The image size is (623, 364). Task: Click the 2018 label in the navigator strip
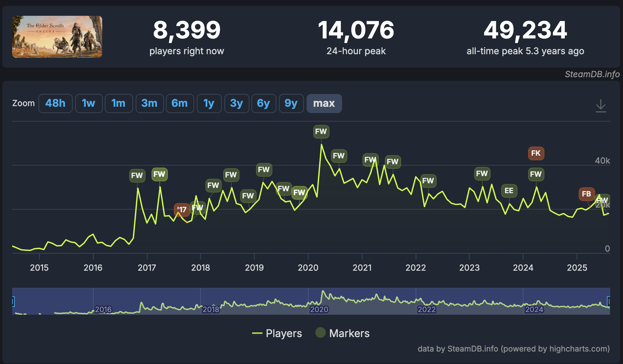[211, 309]
